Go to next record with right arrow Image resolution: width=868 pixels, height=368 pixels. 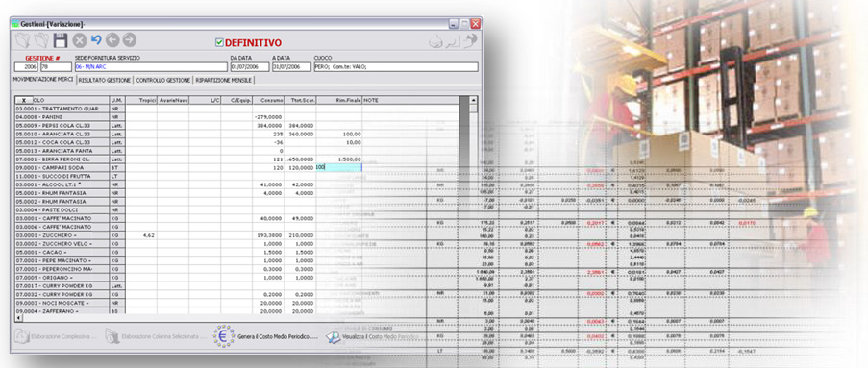pos(130,39)
